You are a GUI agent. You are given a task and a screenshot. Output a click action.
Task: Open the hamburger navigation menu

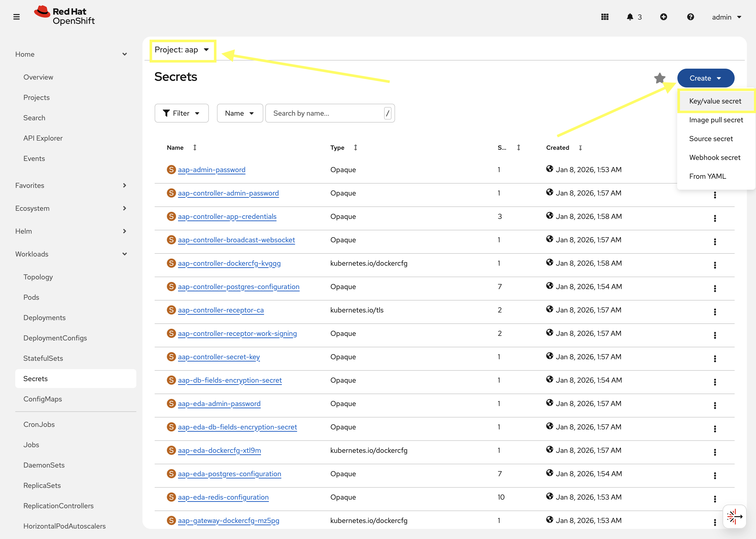[16, 17]
